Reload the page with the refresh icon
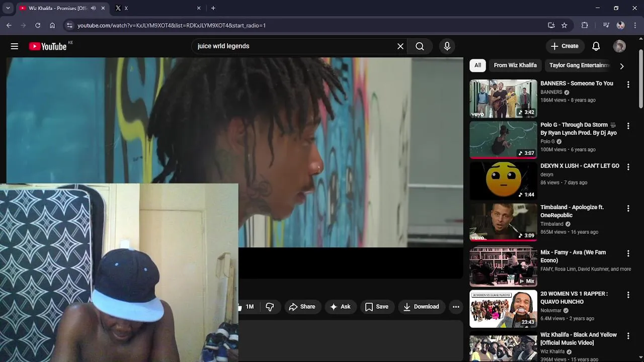The height and width of the screenshot is (362, 644). tap(38, 25)
